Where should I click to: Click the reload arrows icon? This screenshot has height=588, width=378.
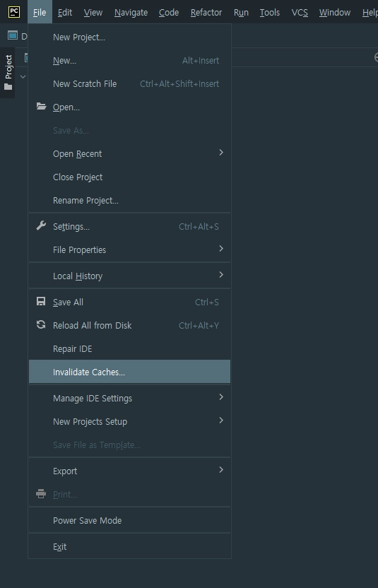coord(41,325)
